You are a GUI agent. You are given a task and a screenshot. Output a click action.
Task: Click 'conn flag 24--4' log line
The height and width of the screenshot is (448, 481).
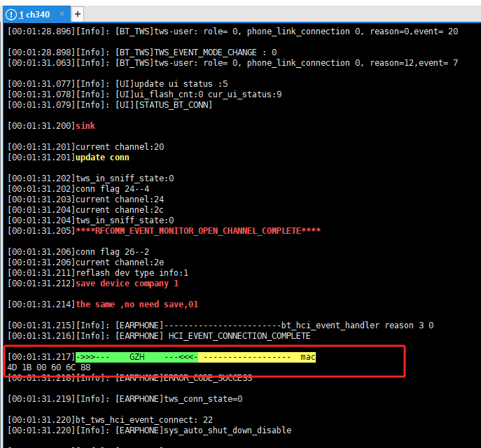tap(78, 189)
